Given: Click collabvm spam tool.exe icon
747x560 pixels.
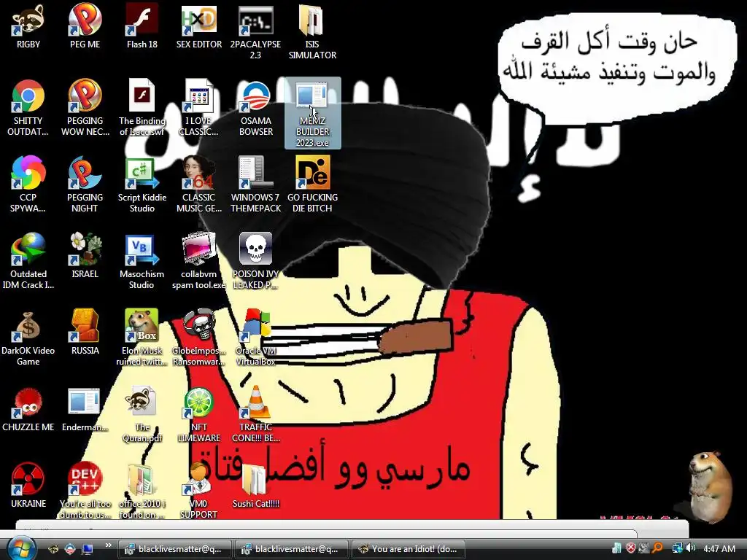Looking at the screenshot, I should (198, 262).
